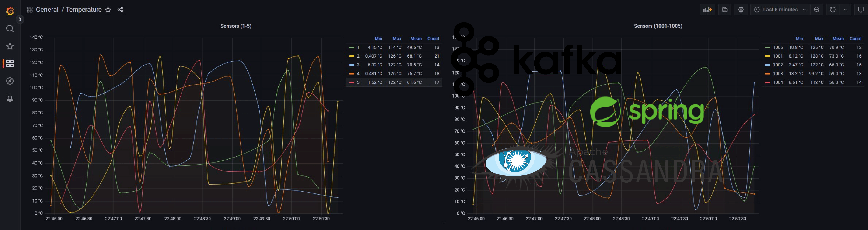Toggle series 3 in the legend
868x230 pixels.
(x=358, y=65)
